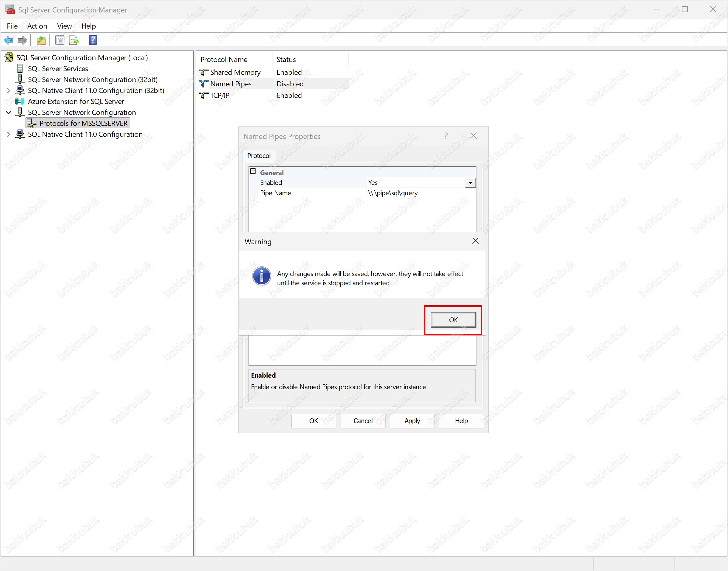Select the Azure Extension for SQL Server node
Screen dimensions: 728x571
pos(76,101)
